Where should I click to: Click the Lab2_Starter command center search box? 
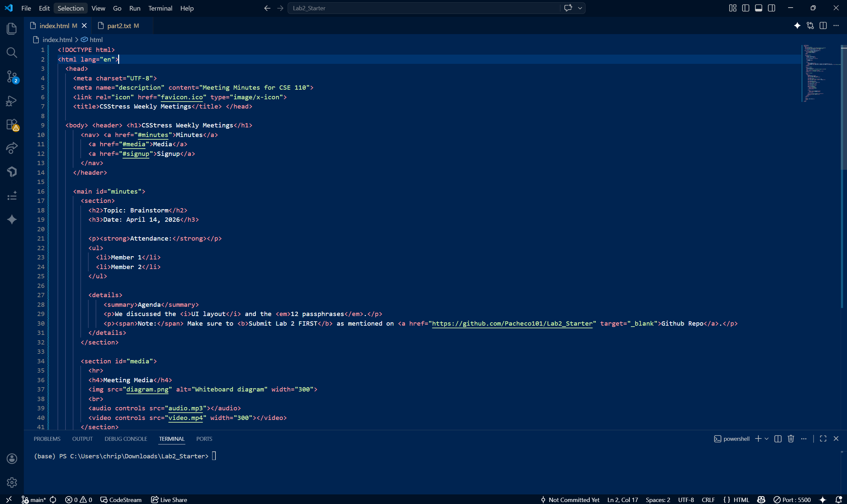pyautogui.click(x=423, y=8)
